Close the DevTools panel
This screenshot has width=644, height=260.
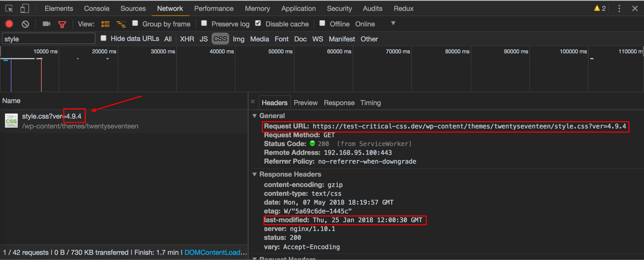tap(635, 9)
